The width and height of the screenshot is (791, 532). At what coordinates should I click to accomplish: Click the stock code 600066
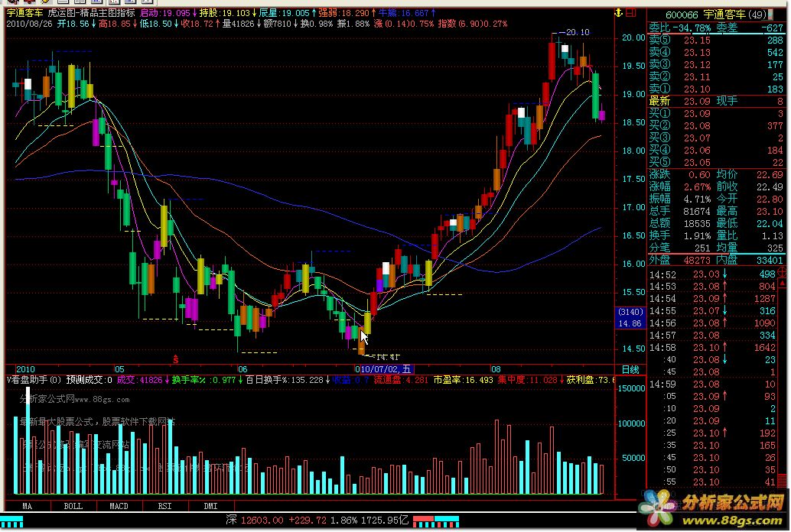682,15
